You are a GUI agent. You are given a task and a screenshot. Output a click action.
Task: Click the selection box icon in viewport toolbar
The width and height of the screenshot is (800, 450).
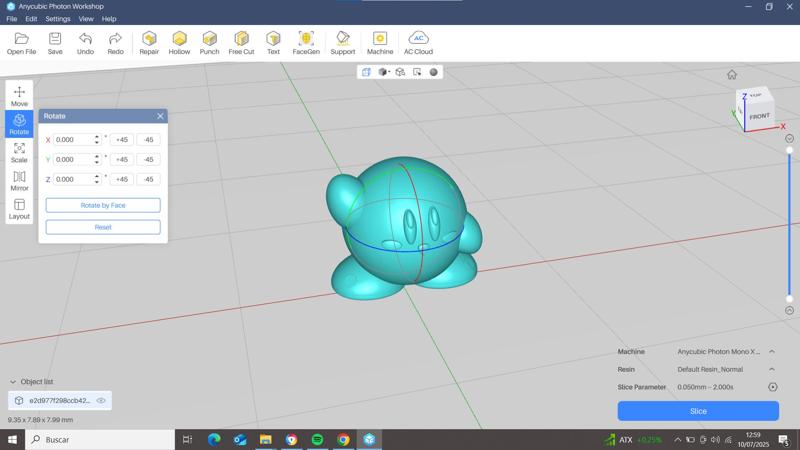click(417, 72)
